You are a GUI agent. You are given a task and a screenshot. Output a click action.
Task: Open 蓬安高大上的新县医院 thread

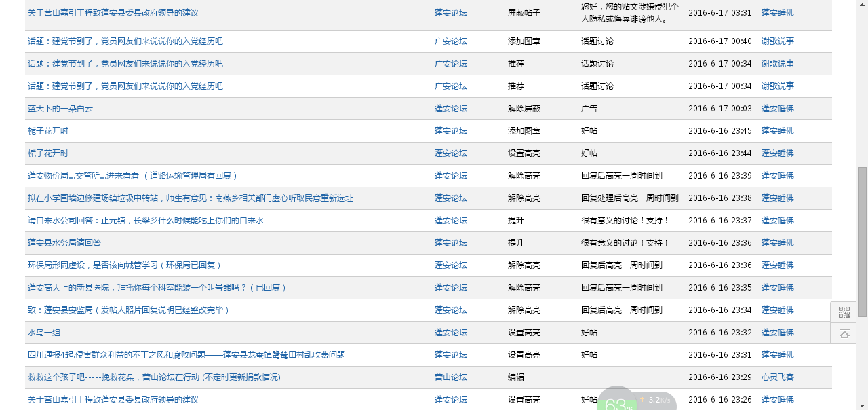pos(157,288)
